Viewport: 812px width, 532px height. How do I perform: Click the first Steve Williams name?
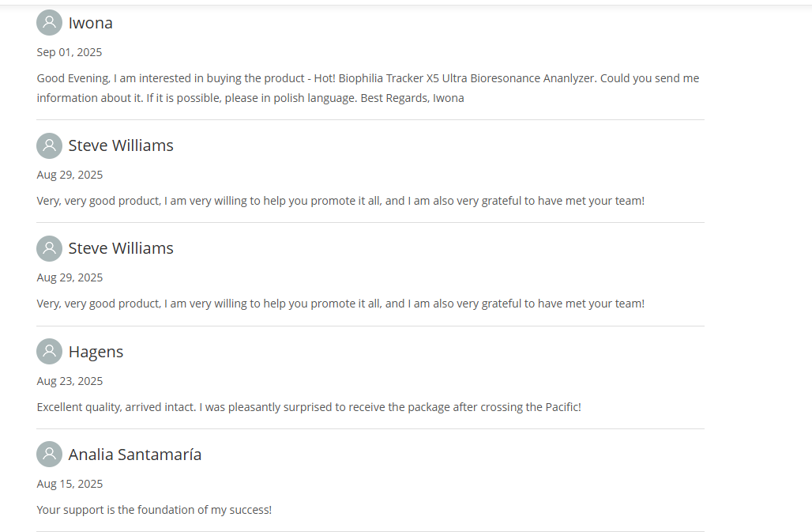pyautogui.click(x=121, y=145)
